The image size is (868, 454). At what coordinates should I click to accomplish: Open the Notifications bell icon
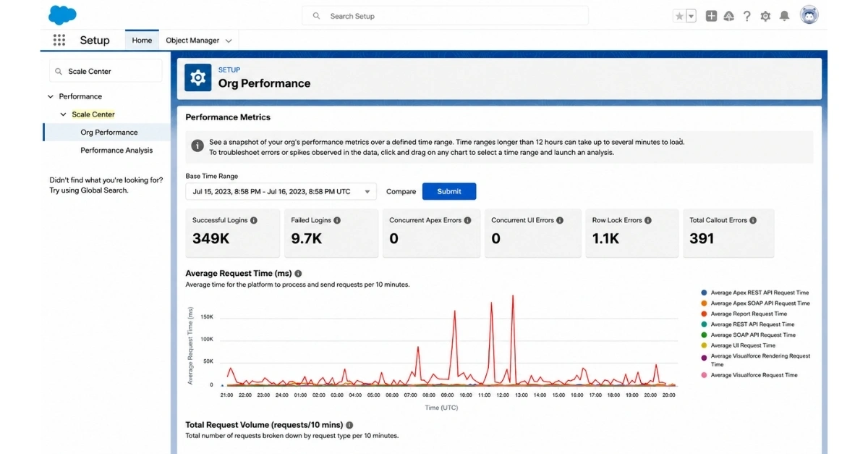[784, 16]
